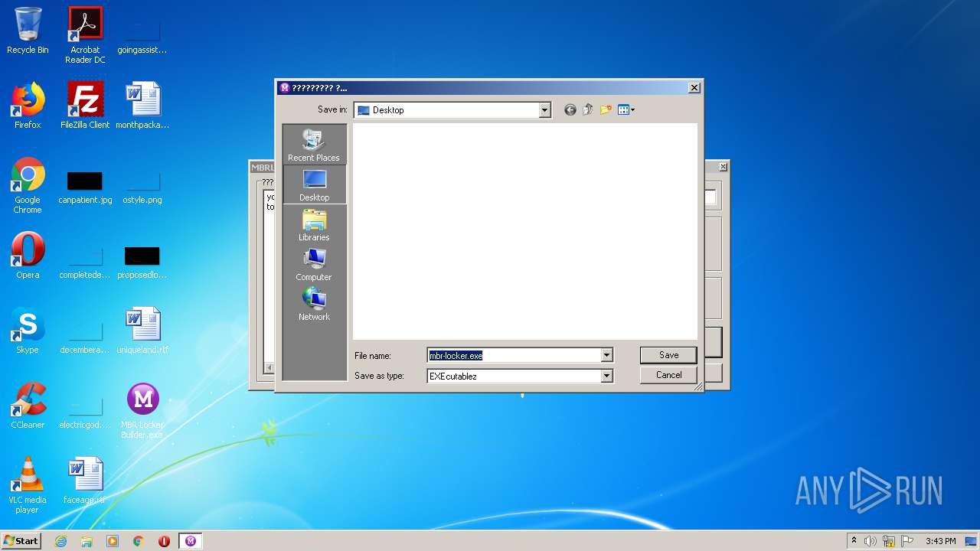Image resolution: width=980 pixels, height=551 pixels.
Task: Select proposedlo file icon
Action: click(142, 262)
